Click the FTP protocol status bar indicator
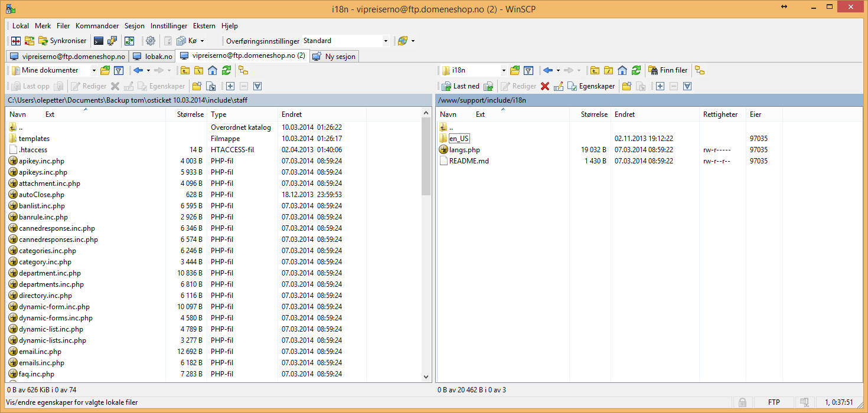 tap(774, 402)
